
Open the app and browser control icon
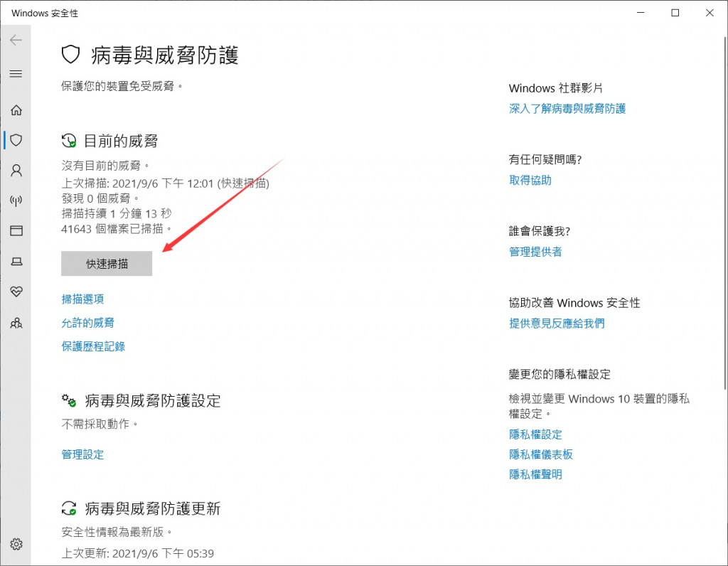(16, 231)
